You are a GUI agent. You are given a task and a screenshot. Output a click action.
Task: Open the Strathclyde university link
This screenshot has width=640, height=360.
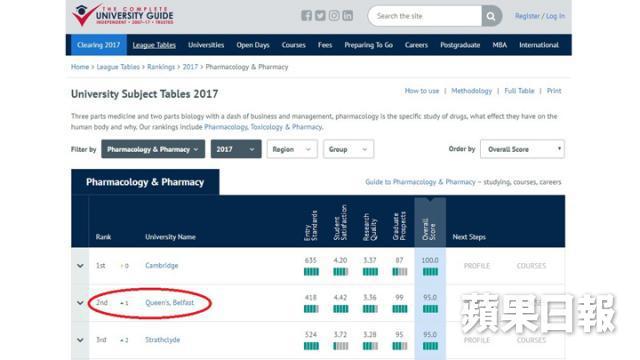[x=162, y=340]
